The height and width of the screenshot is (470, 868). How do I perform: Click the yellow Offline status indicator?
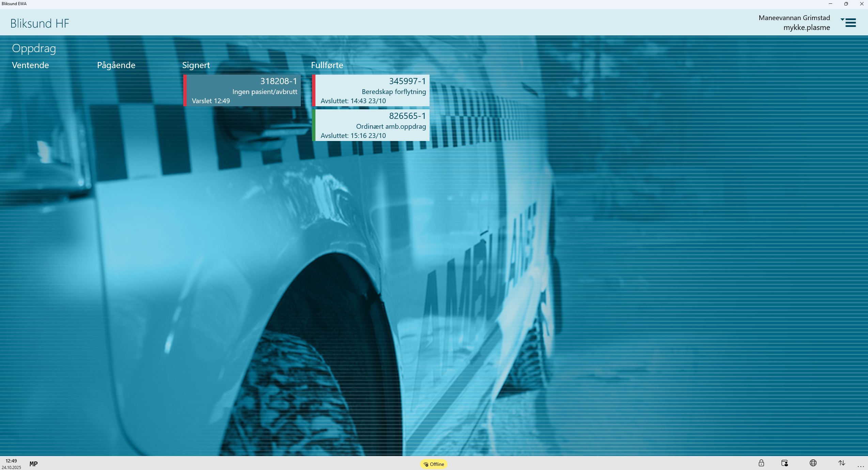[x=434, y=464]
